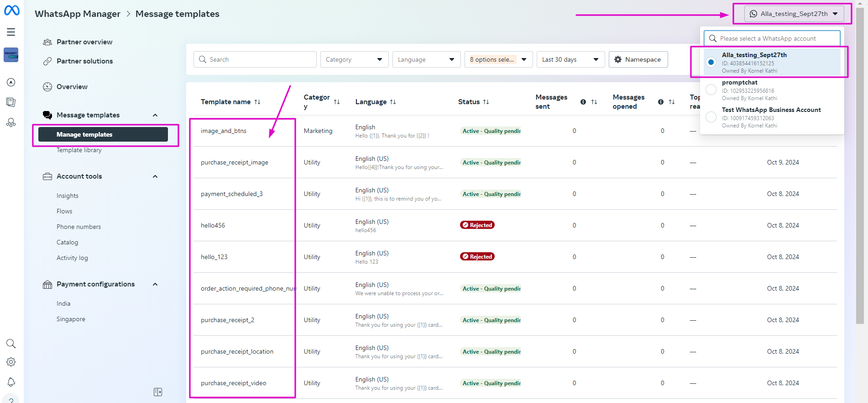This screenshot has width=868, height=403.
Task: Click the page vertical scrollbar
Action: [x=860, y=164]
